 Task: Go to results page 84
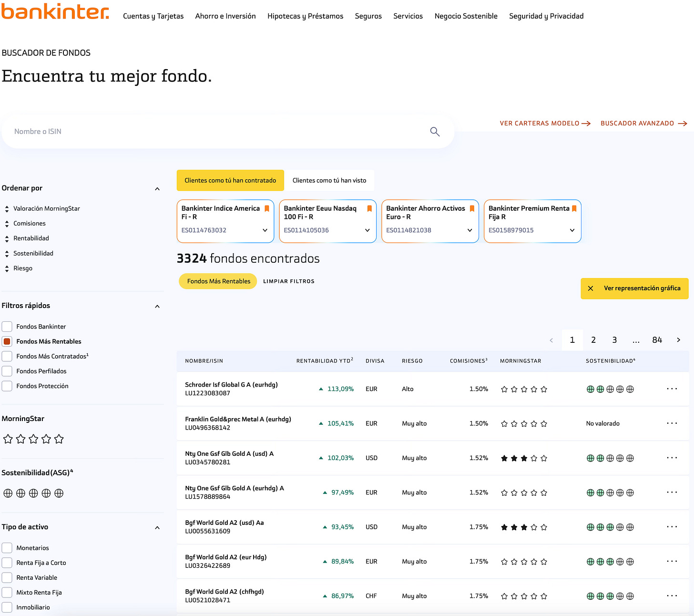click(657, 340)
